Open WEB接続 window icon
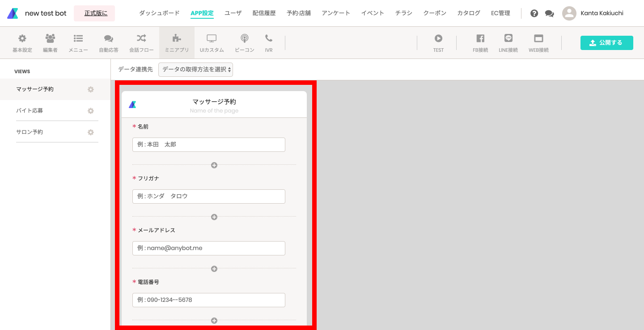The height and width of the screenshot is (330, 644). tap(538, 38)
